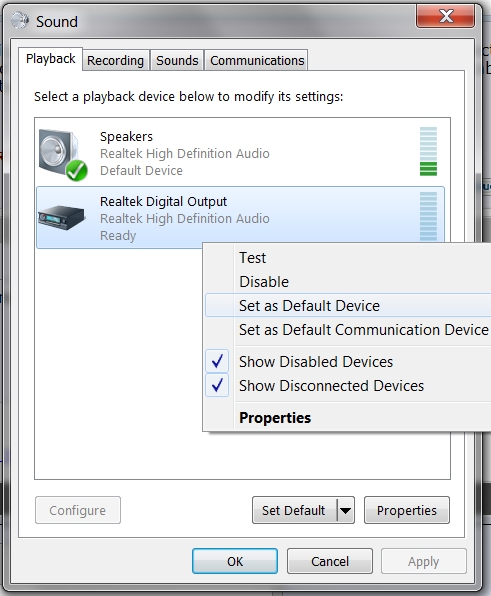
Task: Click the Default Device status text
Action: 141,170
